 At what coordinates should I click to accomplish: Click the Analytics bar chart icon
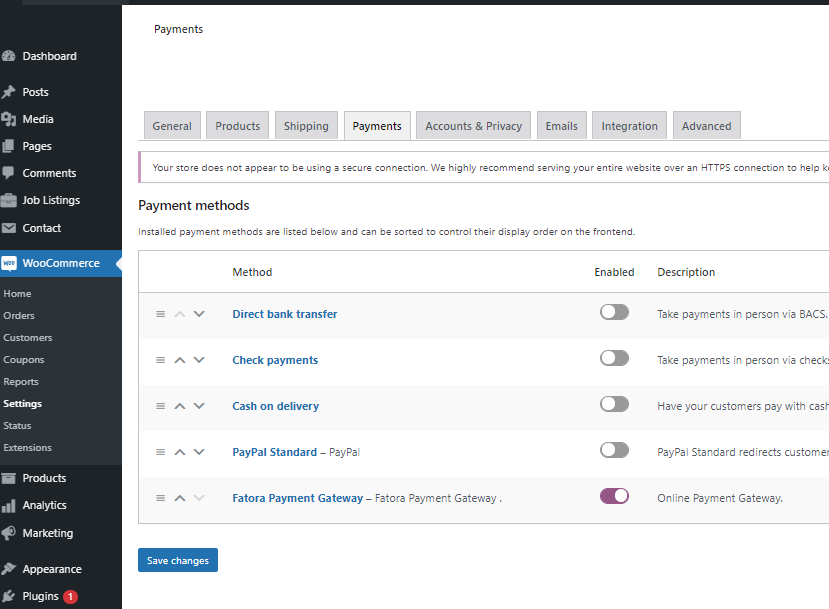click(8, 505)
